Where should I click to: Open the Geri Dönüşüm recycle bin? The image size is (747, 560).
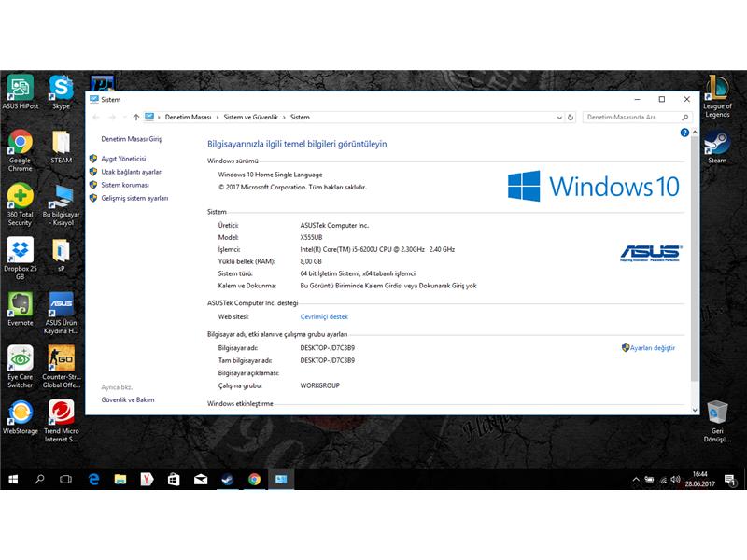[717, 421]
